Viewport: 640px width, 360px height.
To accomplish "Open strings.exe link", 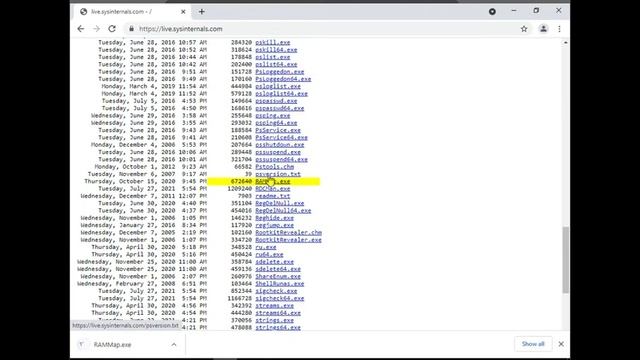I will 275,320.
